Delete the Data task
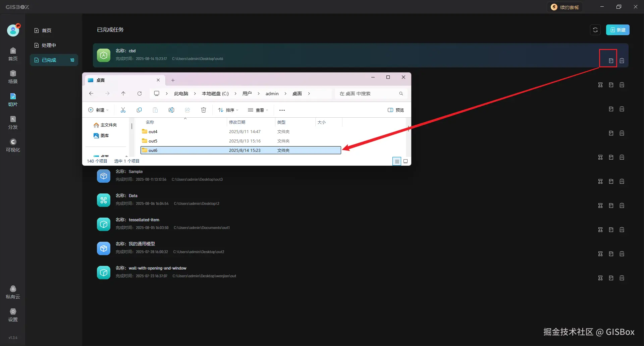The height and width of the screenshot is (346, 644). click(622, 206)
